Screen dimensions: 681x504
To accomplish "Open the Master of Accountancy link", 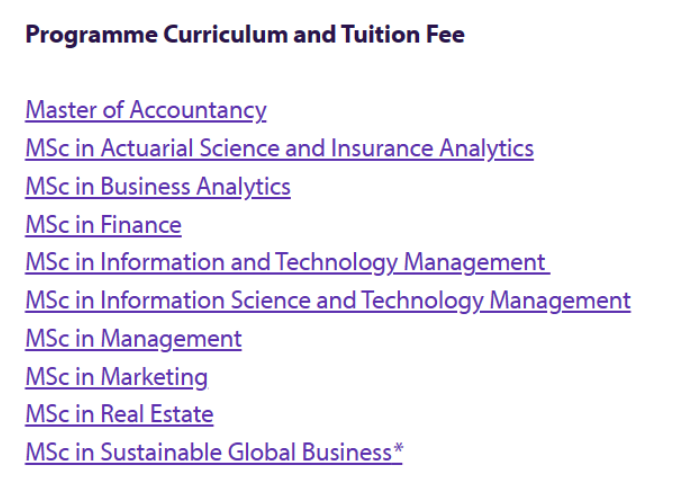I will click(x=146, y=110).
